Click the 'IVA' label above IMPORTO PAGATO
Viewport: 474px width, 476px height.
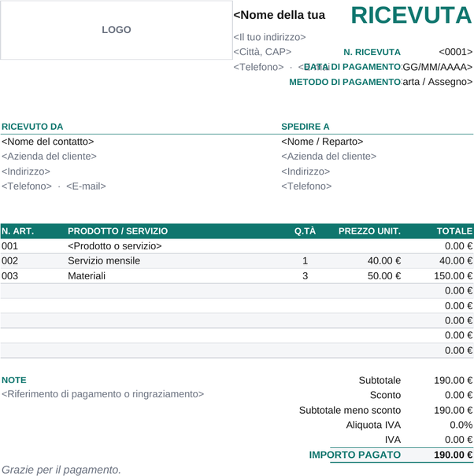(x=393, y=440)
